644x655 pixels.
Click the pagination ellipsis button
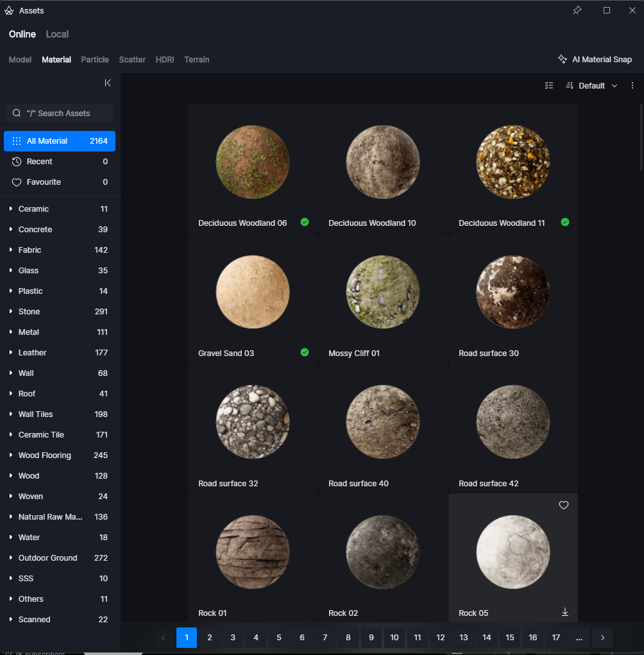[579, 638]
